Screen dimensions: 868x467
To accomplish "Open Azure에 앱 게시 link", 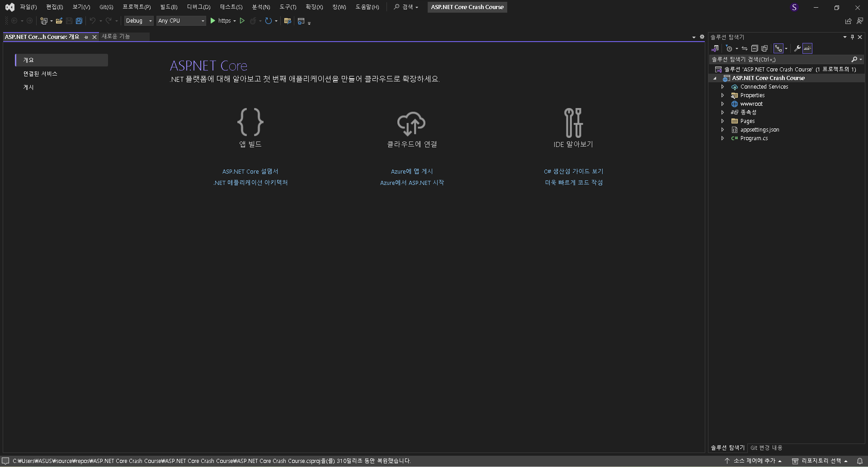I will [412, 171].
